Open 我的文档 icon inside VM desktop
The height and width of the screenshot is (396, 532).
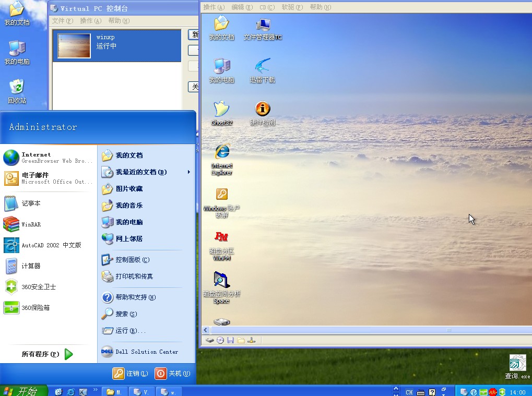coord(221,28)
